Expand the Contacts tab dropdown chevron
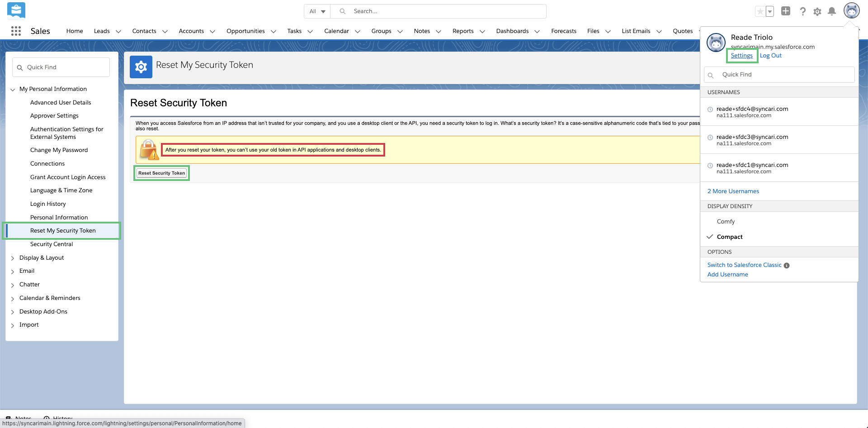 165,32
